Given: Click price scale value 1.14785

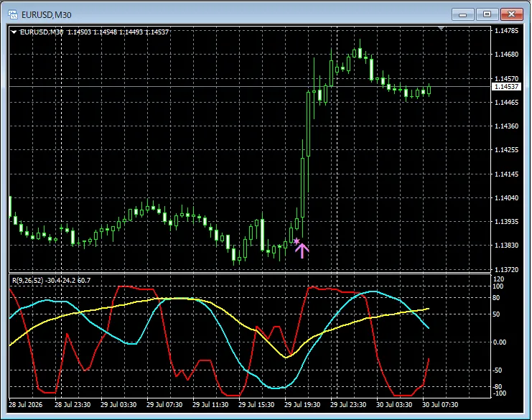Looking at the screenshot, I should coord(507,31).
